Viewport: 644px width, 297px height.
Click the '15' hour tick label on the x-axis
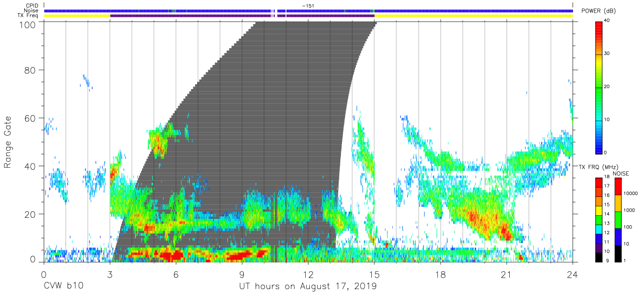point(374,274)
